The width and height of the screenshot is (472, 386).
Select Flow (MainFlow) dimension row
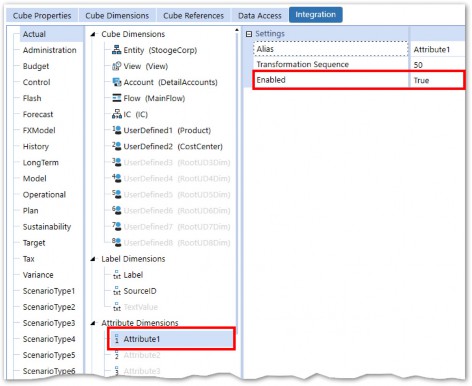(149, 98)
